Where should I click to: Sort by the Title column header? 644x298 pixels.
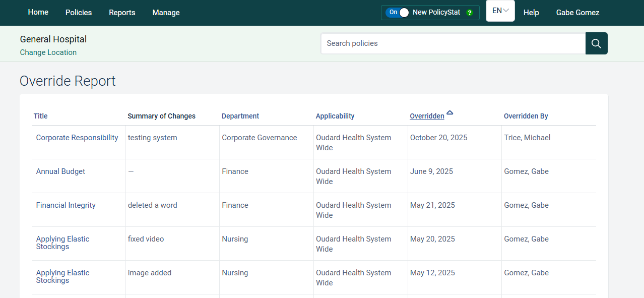40,116
